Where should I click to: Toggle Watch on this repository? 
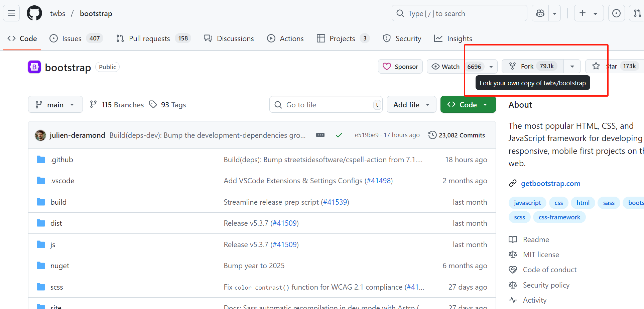click(x=446, y=67)
